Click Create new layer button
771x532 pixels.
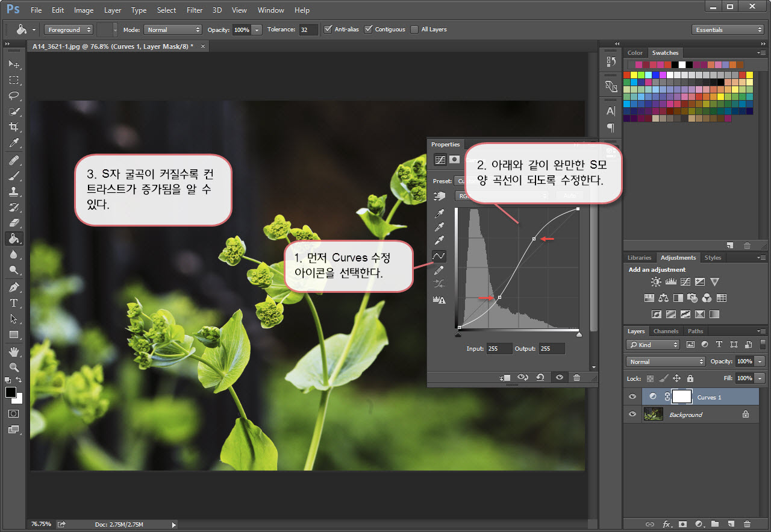tap(731, 524)
